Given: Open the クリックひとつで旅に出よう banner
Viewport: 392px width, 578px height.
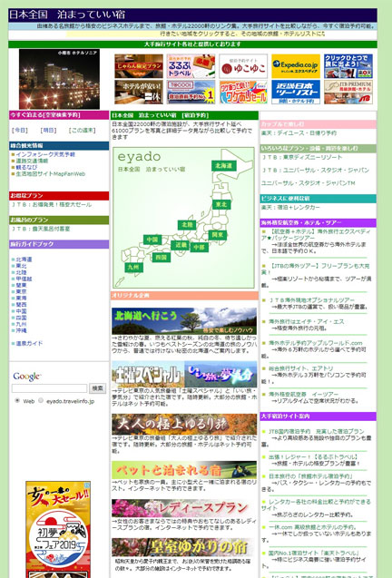Looking at the screenshot, I should click(348, 66).
